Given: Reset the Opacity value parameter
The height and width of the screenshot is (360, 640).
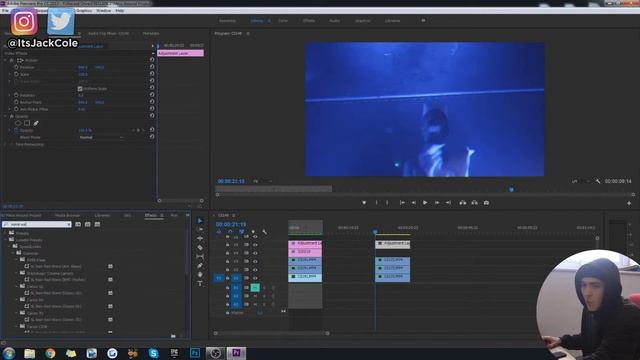Looking at the screenshot, I should (x=152, y=130).
